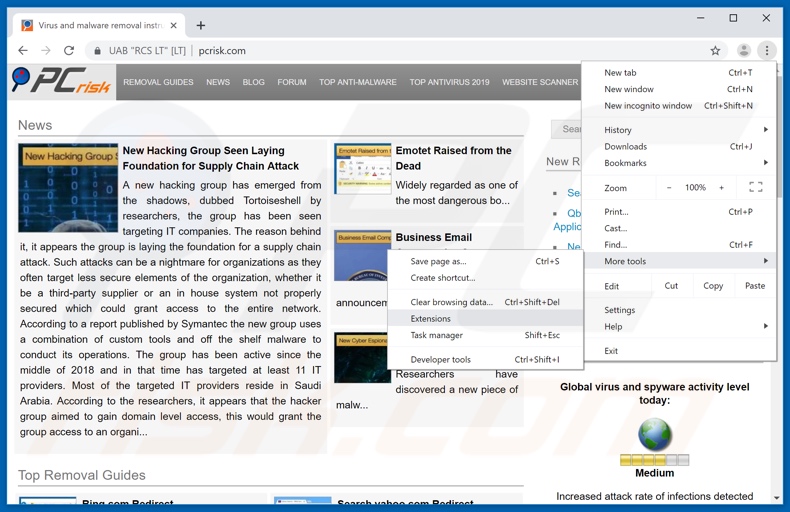790x512 pixels.
Task: Decrease zoom with the minus button
Action: pos(669,187)
